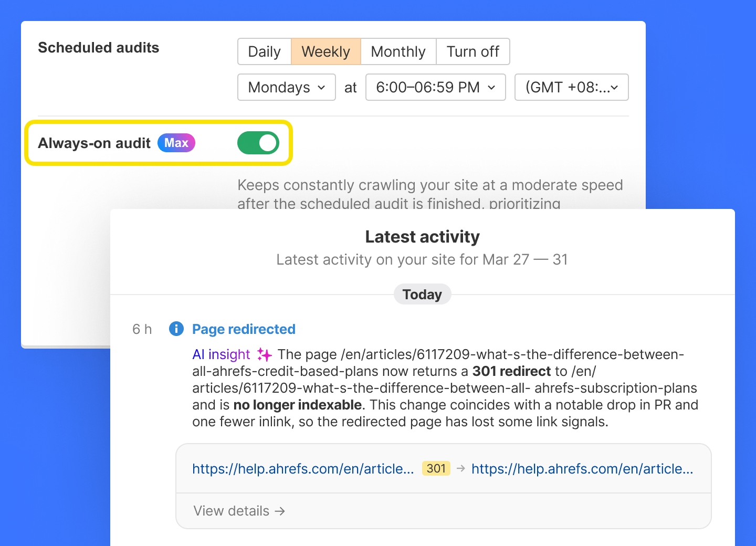Open the View details link
Viewport: 756px width, 546px height.
point(231,511)
